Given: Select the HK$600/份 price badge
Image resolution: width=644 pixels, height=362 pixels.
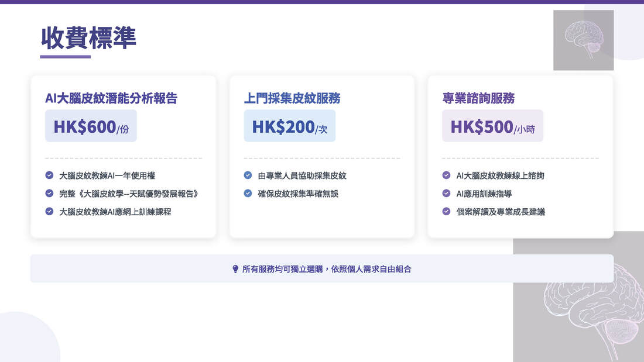Looking at the screenshot, I should click(91, 126).
